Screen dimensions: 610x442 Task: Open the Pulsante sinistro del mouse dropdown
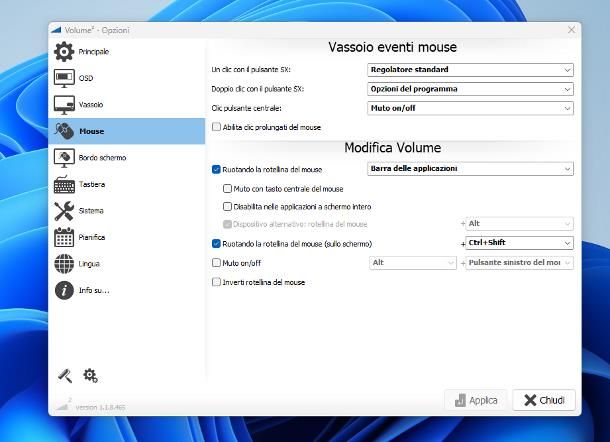point(519,263)
